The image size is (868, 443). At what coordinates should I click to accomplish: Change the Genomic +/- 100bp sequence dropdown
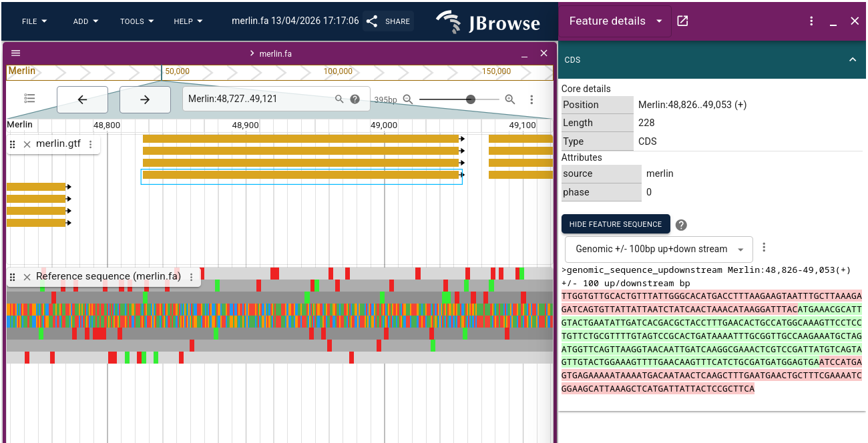point(658,248)
